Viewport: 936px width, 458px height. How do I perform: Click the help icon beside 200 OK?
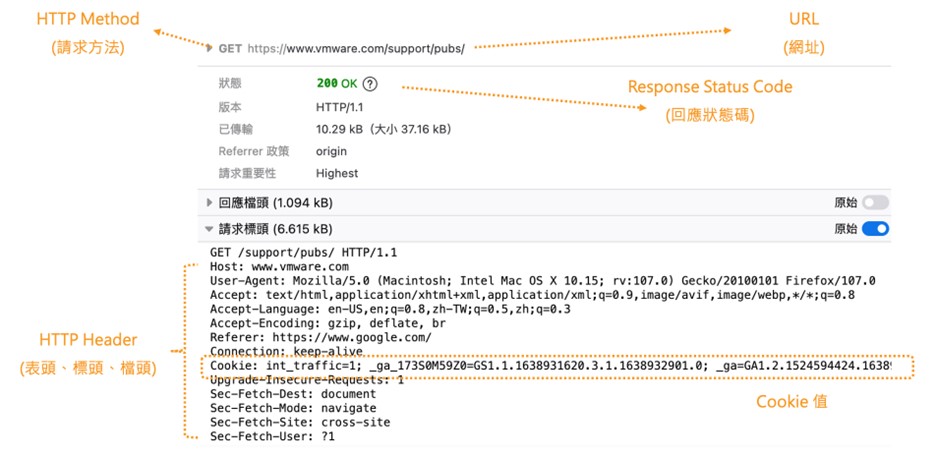[x=371, y=85]
